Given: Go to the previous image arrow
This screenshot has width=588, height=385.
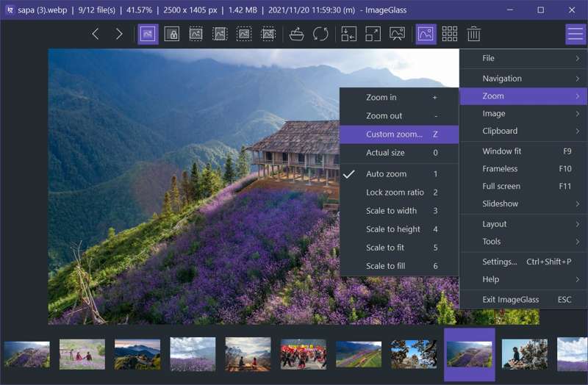Looking at the screenshot, I should point(96,35).
